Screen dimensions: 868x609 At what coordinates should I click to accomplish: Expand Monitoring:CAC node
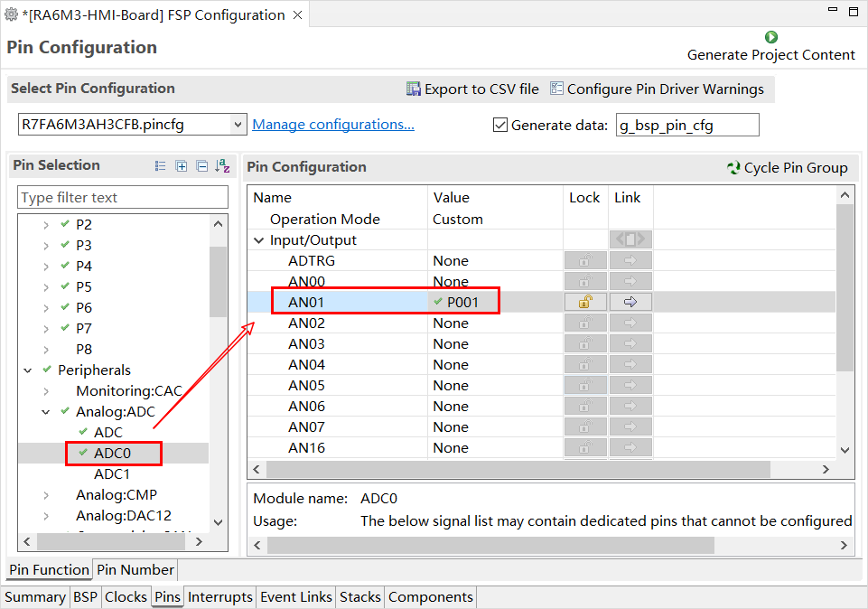pos(46,391)
